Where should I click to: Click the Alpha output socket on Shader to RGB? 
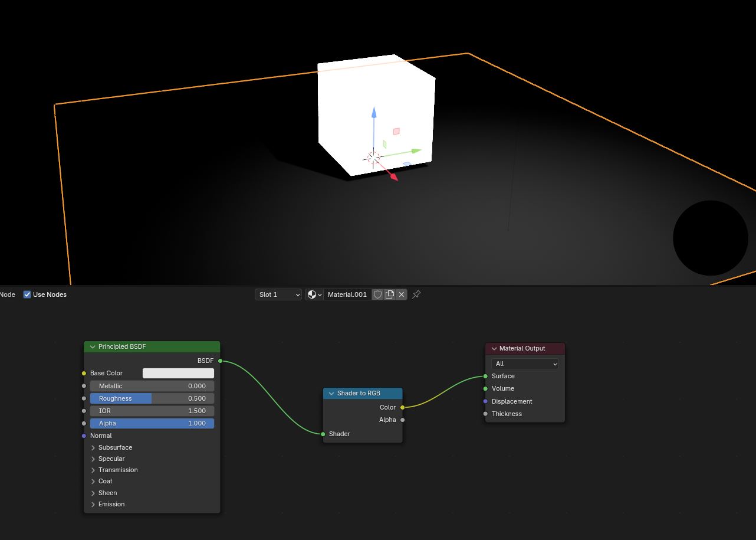tap(403, 420)
